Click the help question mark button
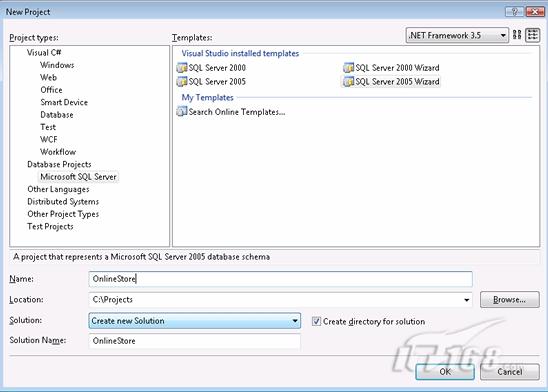This screenshot has width=548, height=392. (x=514, y=12)
